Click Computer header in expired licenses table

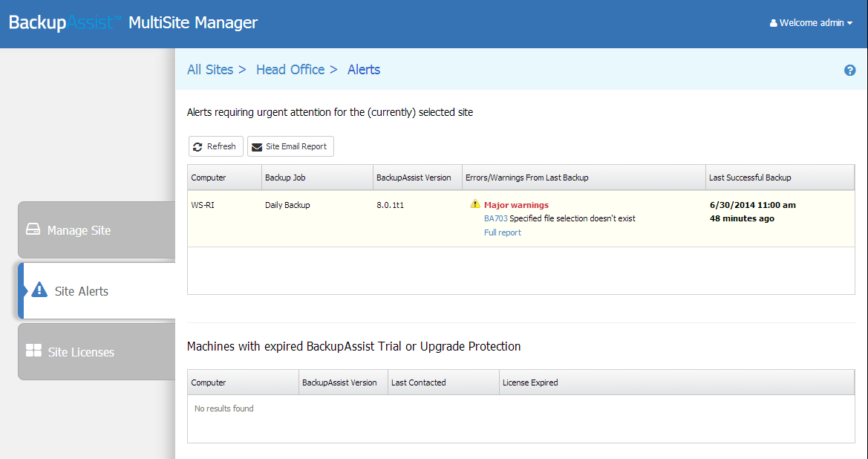(x=243, y=382)
